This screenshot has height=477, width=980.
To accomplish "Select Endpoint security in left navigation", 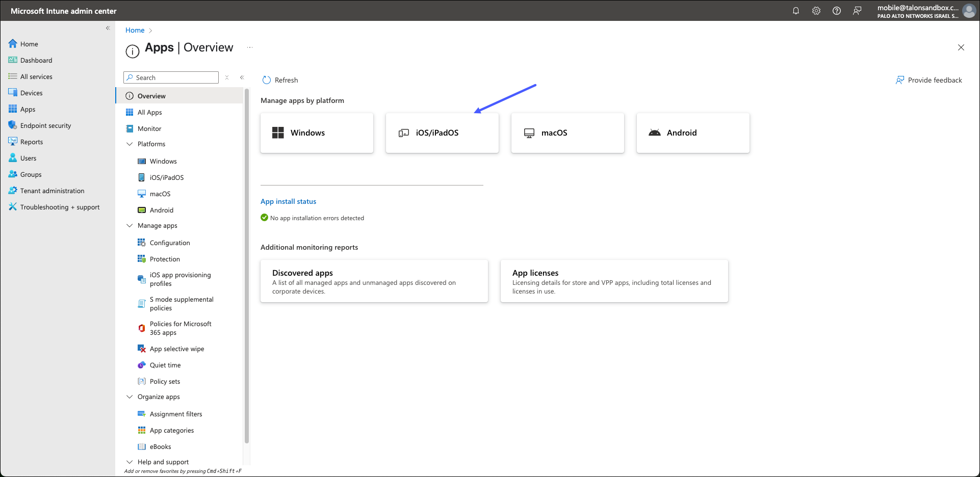I will pos(45,126).
